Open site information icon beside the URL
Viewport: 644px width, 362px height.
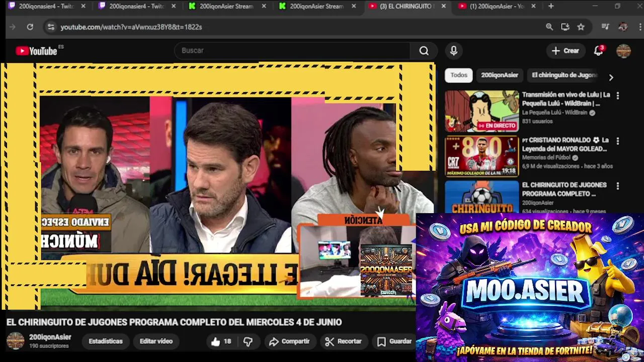(50, 27)
